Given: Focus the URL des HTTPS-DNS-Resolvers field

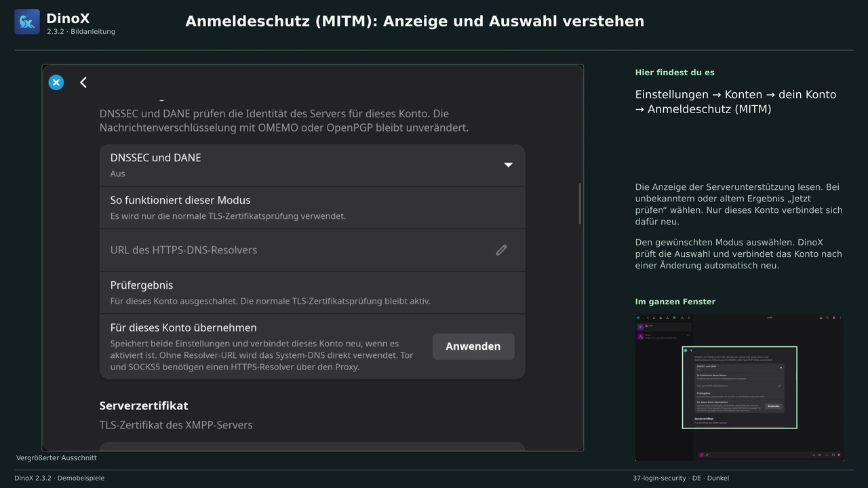Looking at the screenshot, I should click(x=313, y=250).
